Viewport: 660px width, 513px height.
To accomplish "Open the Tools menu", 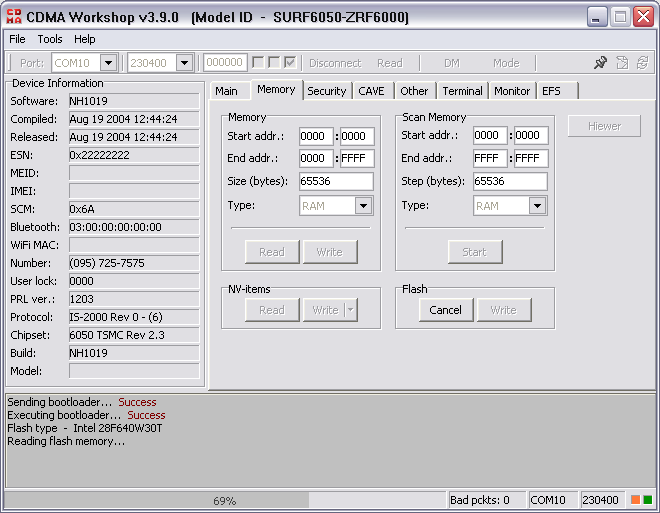I will pyautogui.click(x=50, y=39).
